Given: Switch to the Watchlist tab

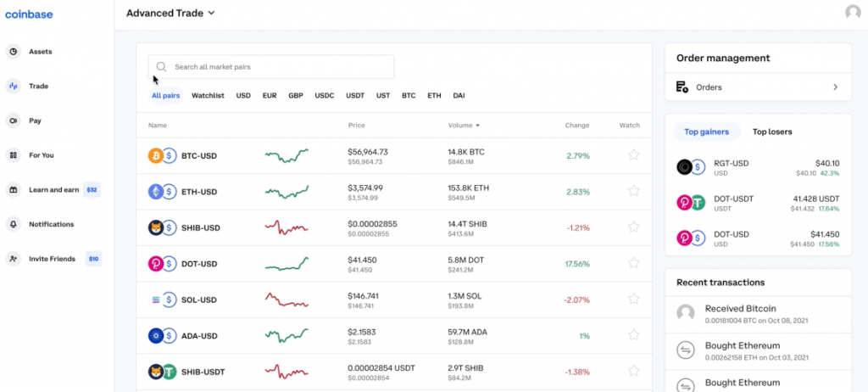Looking at the screenshot, I should (x=209, y=95).
